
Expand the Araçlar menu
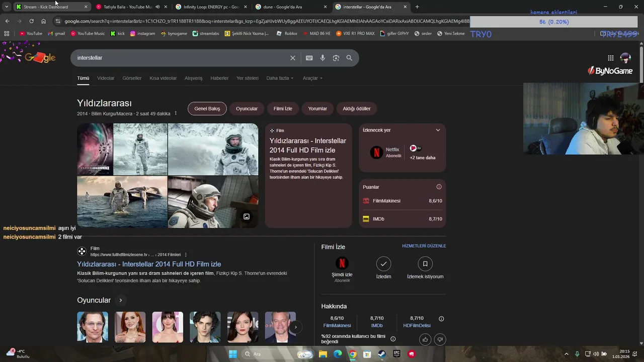pos(312,78)
